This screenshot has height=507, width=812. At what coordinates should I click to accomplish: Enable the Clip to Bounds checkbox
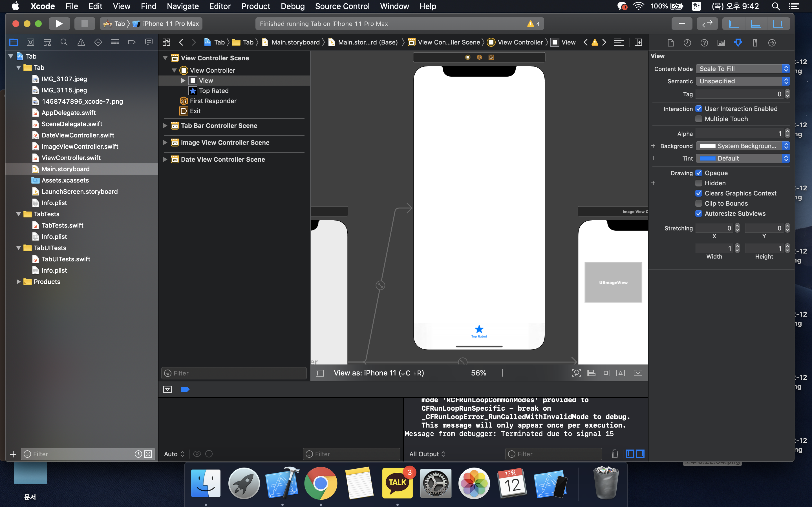[x=699, y=204]
